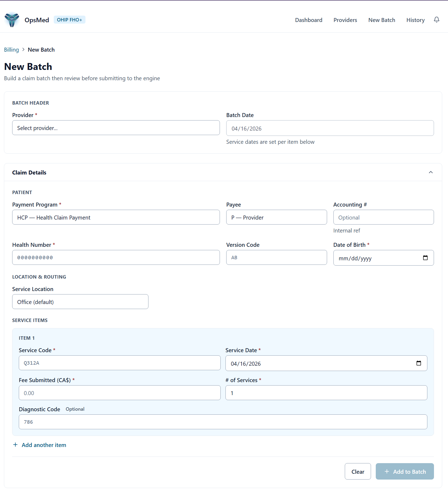Open the Payment Program dropdown
Screen dimensions: 448x492
(116, 217)
